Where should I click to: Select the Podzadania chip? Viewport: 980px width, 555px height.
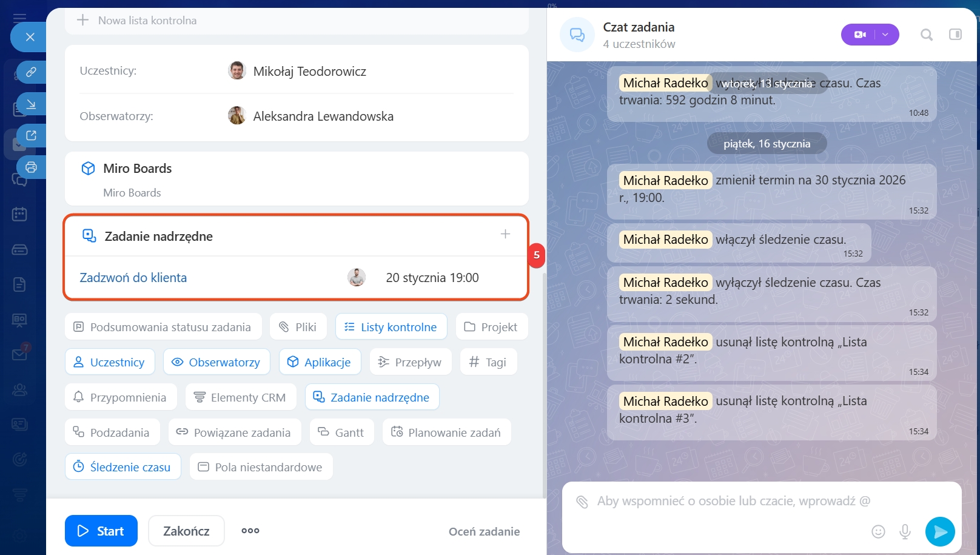(112, 432)
